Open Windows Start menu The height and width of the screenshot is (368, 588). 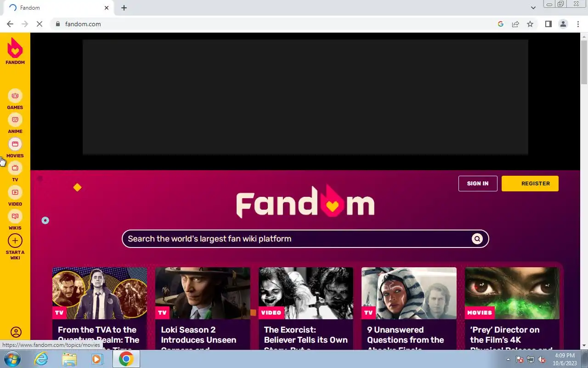click(x=12, y=359)
